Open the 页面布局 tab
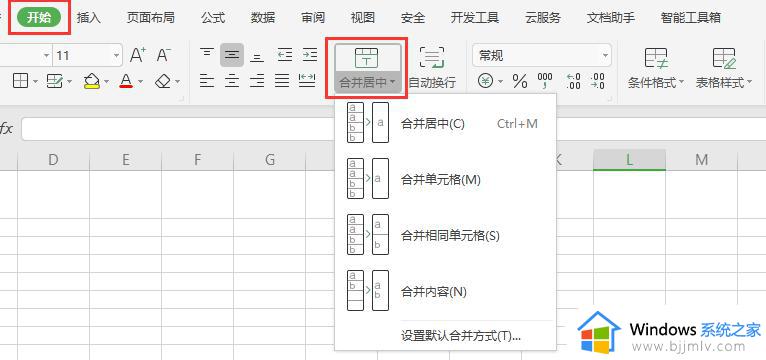Viewport: 766px width, 360px height. (150, 18)
